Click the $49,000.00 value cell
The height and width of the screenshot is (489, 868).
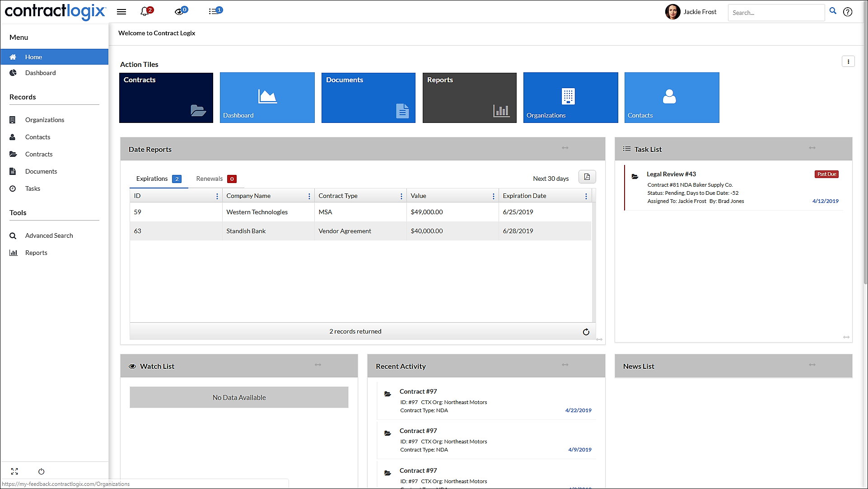click(453, 212)
